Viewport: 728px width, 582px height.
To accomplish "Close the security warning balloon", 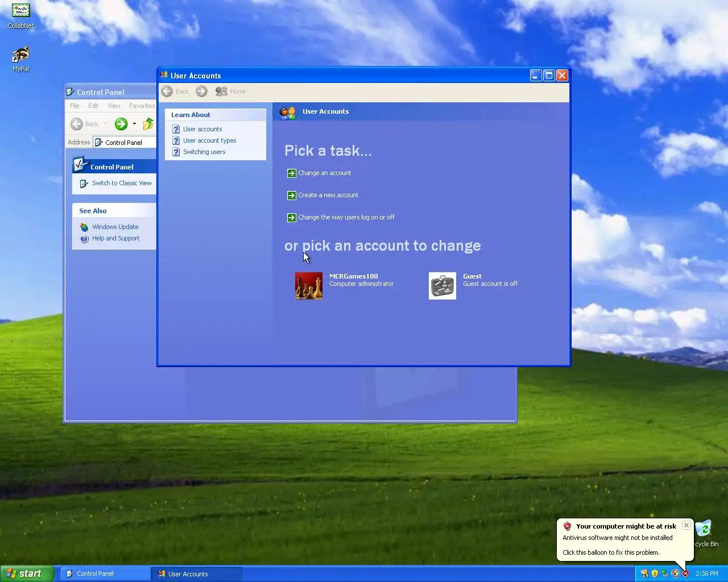I will [686, 526].
